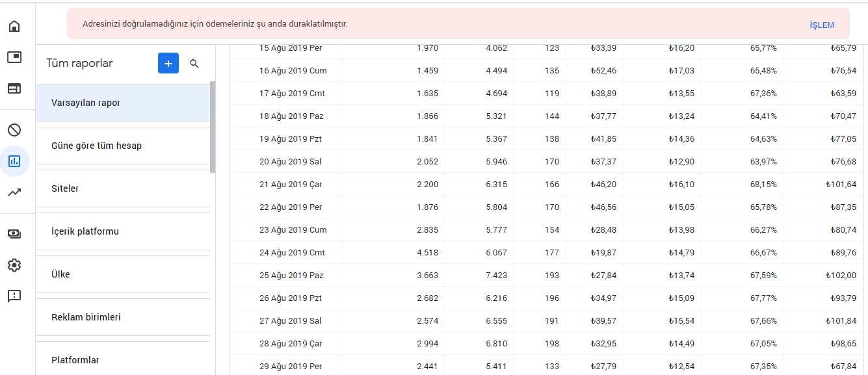
Task: Open the Blocking controls icon
Action: (x=14, y=130)
